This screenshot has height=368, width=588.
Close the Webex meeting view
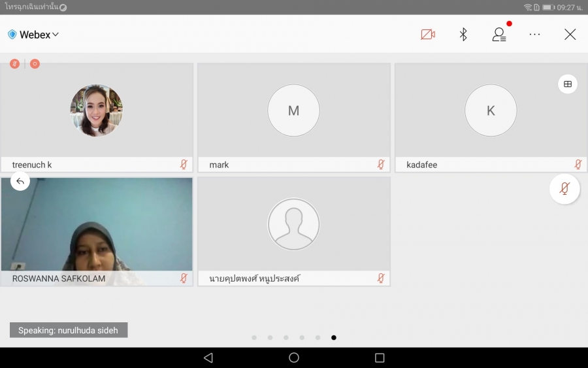[570, 35]
